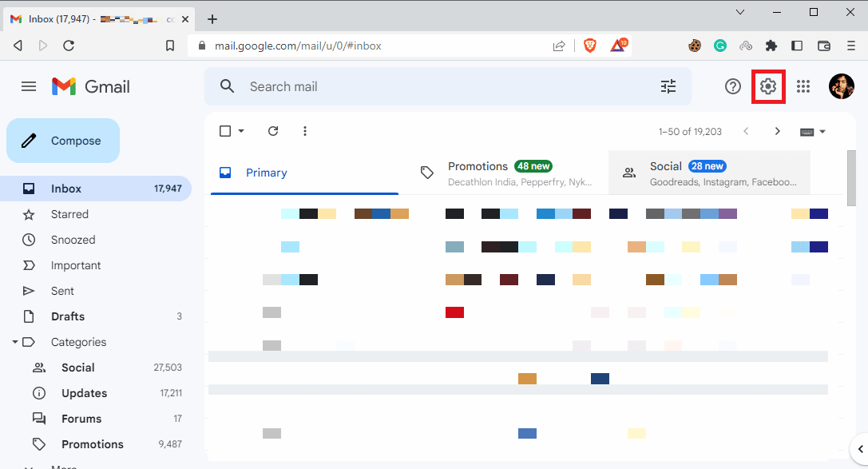
Task: Click the Compose button
Action: click(x=63, y=141)
